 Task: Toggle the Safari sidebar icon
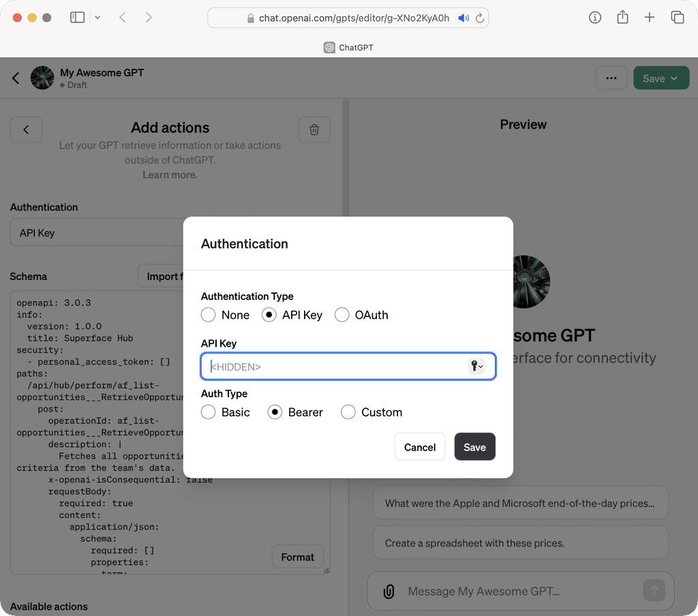(78, 17)
